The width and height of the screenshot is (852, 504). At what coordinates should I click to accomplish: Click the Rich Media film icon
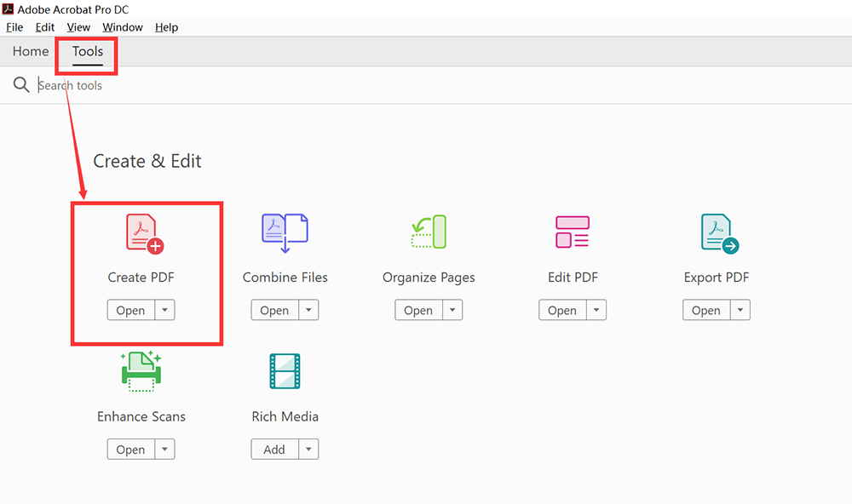(x=285, y=372)
